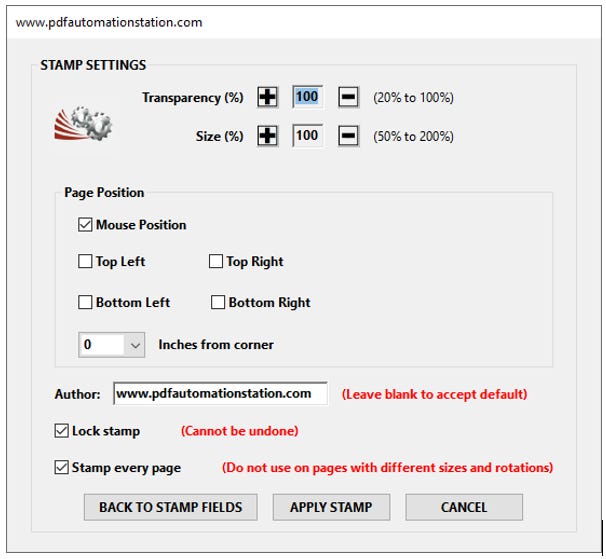606x559 pixels.
Task: Click the '(50% to 200%)' range hint
Action: [x=413, y=136]
